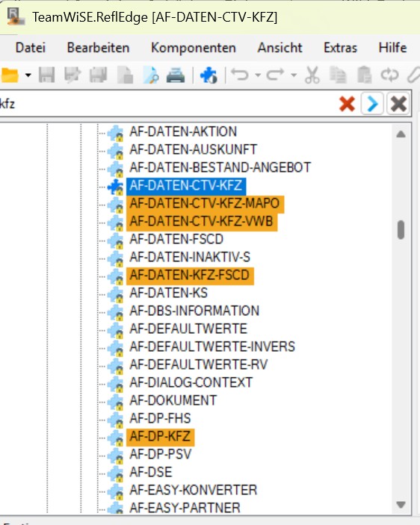The image size is (420, 525).
Task: Click the scissors Cut icon
Action: click(x=312, y=75)
